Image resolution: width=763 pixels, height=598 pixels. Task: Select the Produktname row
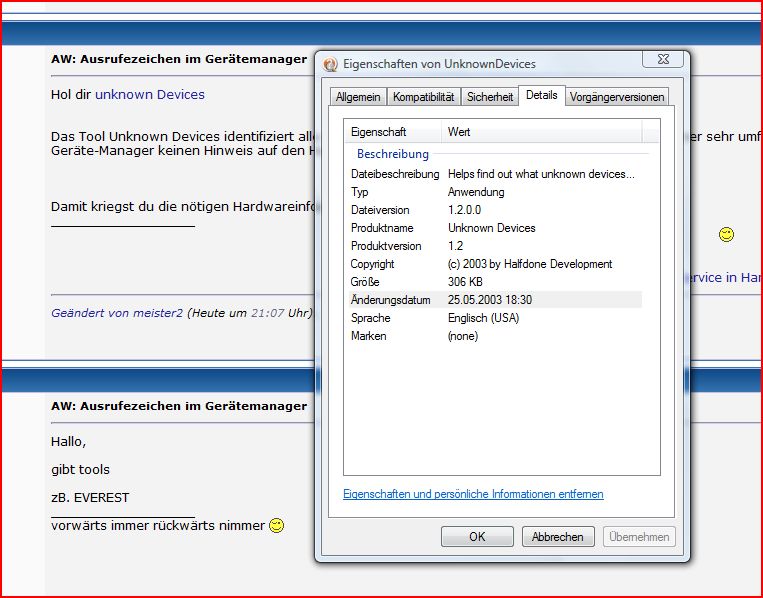494,228
